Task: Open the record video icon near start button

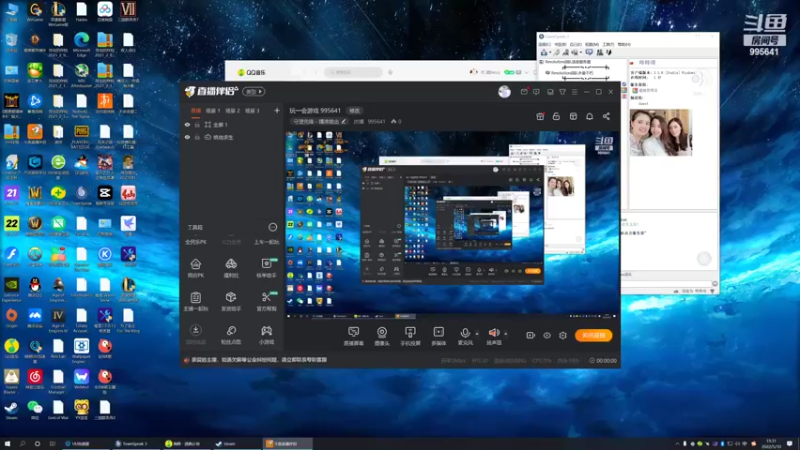Action: pyautogui.click(x=531, y=335)
